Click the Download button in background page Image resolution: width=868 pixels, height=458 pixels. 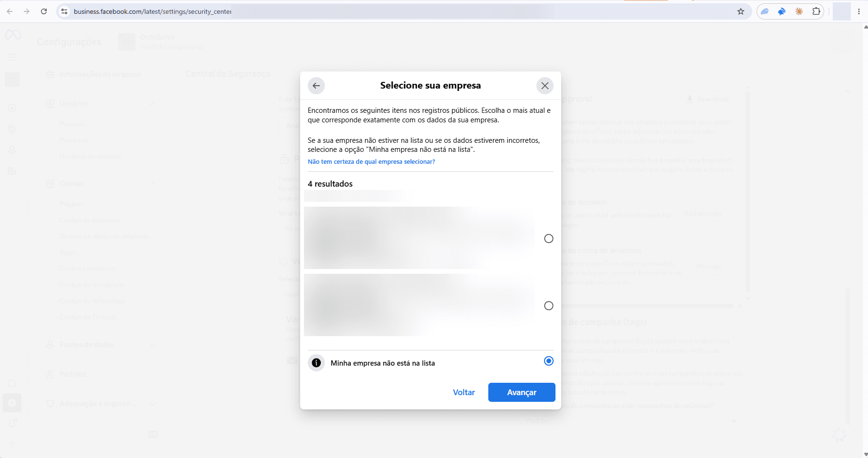pos(707,99)
